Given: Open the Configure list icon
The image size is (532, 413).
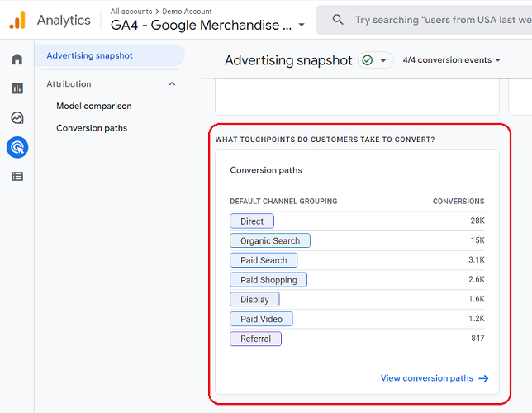Looking at the screenshot, I should pyautogui.click(x=17, y=177).
